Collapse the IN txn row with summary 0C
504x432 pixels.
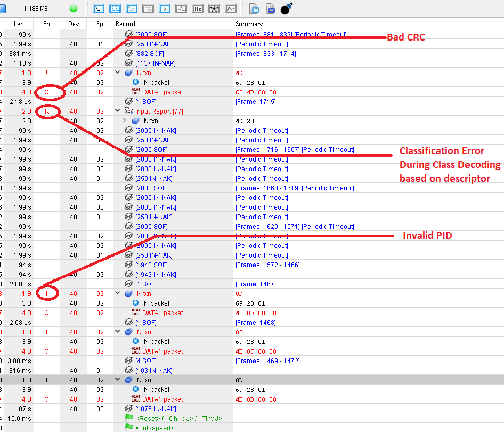[x=118, y=331]
